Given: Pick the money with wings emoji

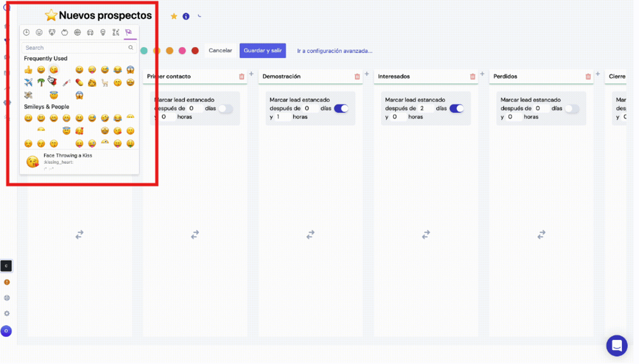Looking at the screenshot, I should (28, 95).
